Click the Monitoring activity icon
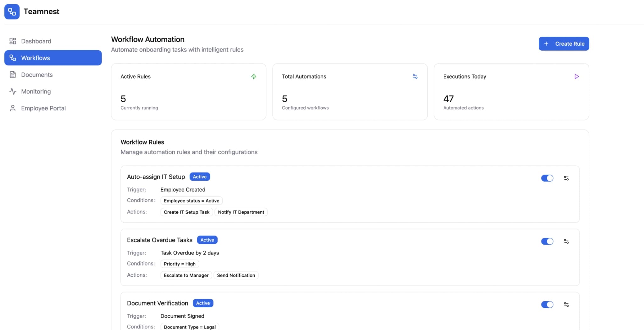The width and height of the screenshot is (644, 330). click(13, 91)
